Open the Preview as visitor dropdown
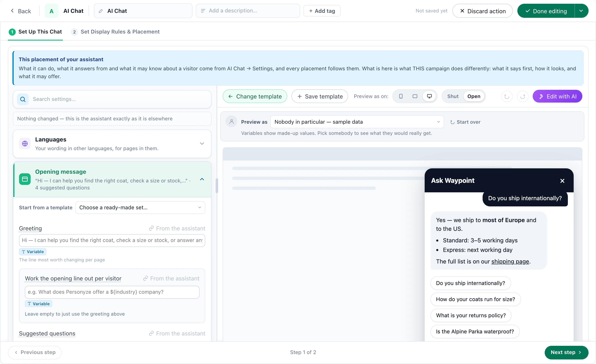Screen dimensions: 596x364 coord(357,122)
